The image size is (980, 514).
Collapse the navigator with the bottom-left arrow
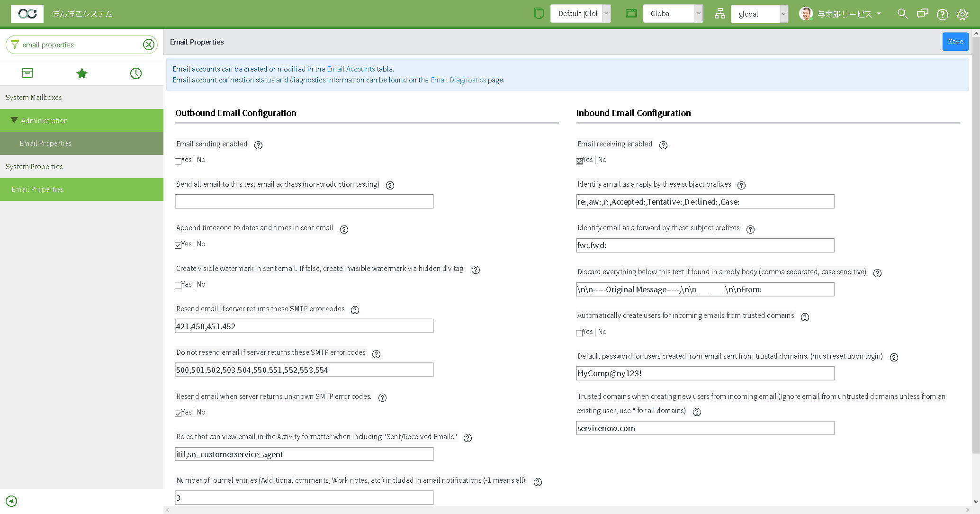pos(11,501)
